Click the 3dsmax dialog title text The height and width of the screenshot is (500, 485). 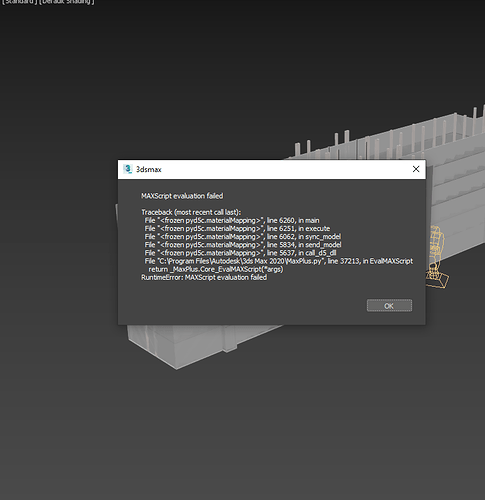149,169
